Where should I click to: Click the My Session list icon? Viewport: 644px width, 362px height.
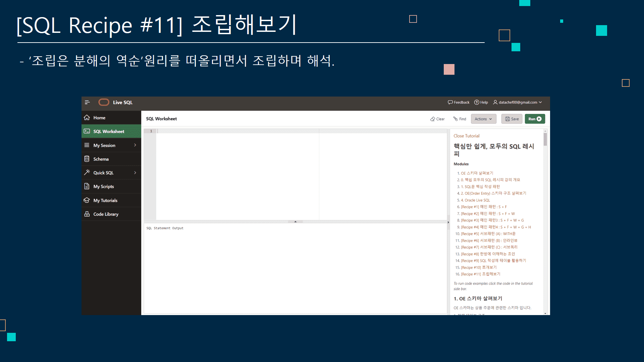87,145
